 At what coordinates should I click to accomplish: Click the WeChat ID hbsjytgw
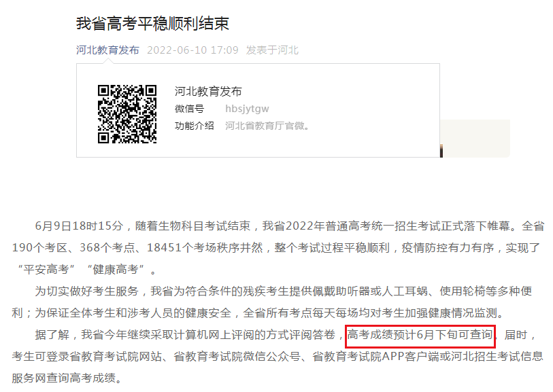[x=247, y=109]
